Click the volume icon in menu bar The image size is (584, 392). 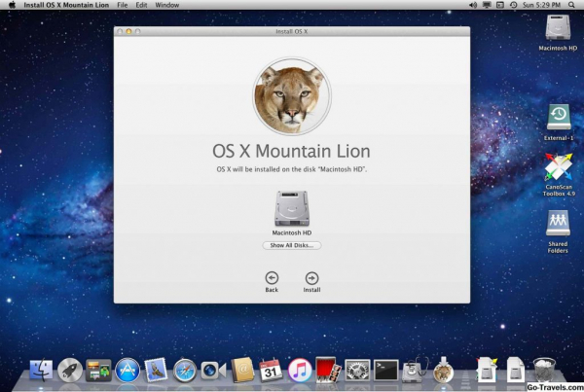tap(473, 5)
